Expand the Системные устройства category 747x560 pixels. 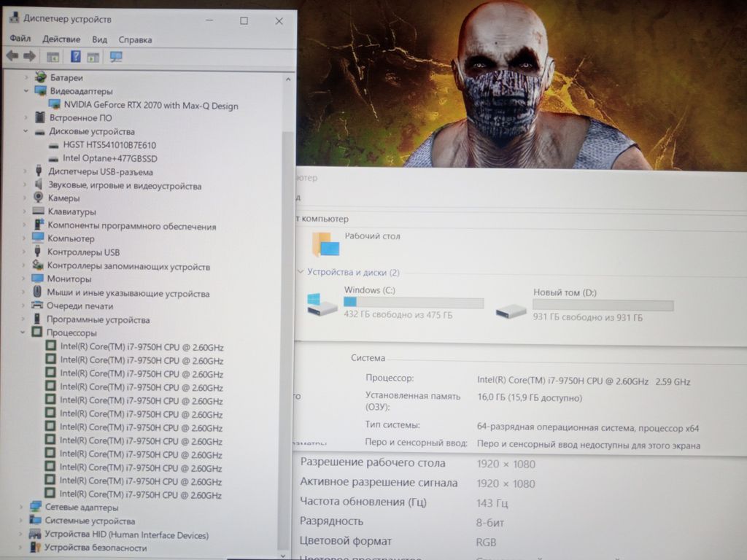point(21,521)
